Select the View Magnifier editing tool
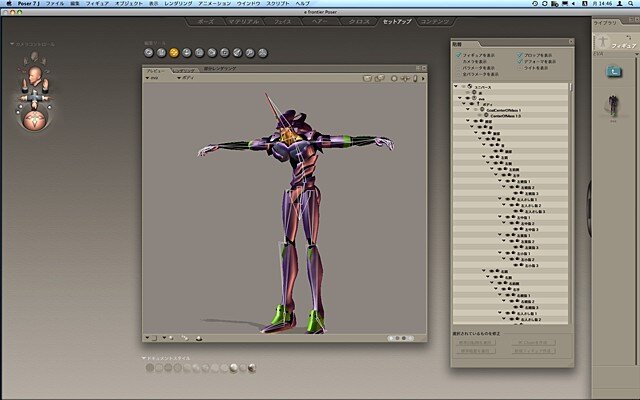This screenshot has width=640, height=400. tap(250, 53)
